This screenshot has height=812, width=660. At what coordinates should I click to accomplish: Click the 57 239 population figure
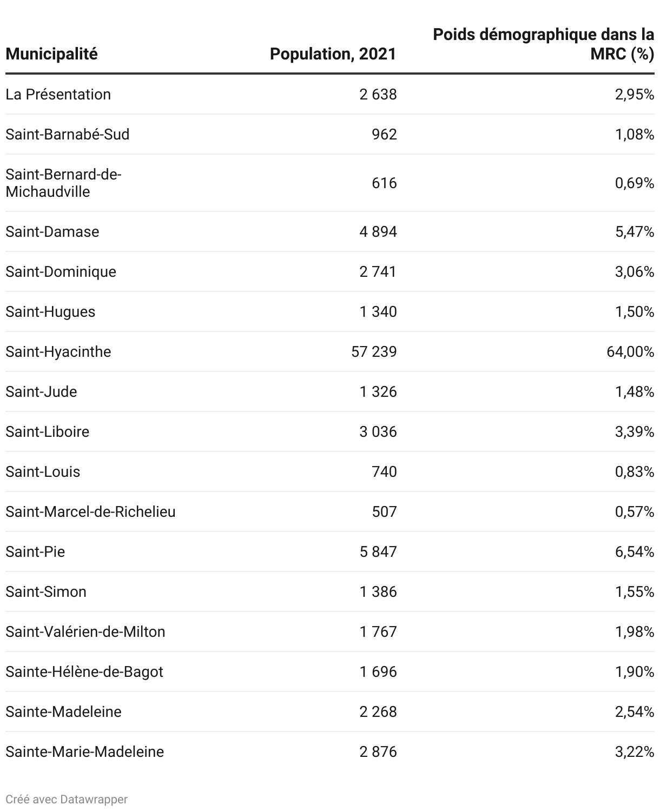tap(374, 352)
